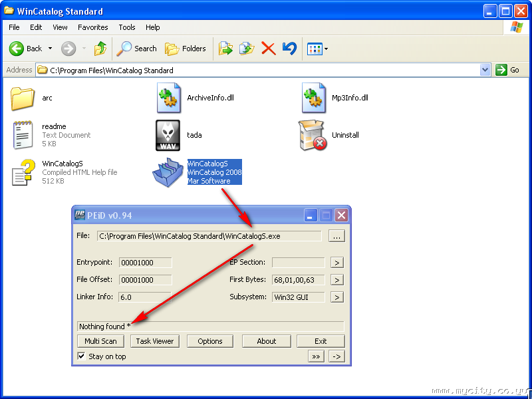
Task: Click the PEiD double-arrow » button
Action: tap(317, 356)
